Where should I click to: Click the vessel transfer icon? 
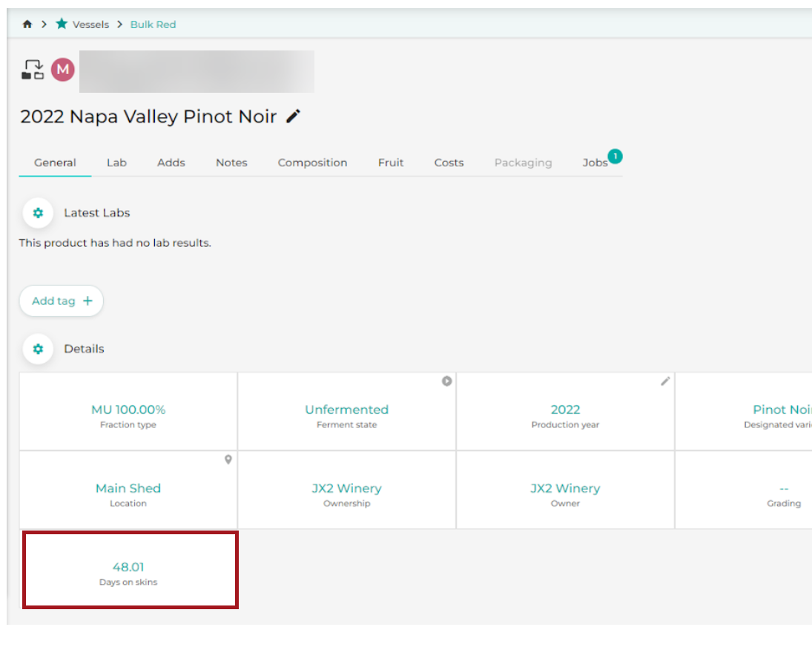[x=32, y=70]
